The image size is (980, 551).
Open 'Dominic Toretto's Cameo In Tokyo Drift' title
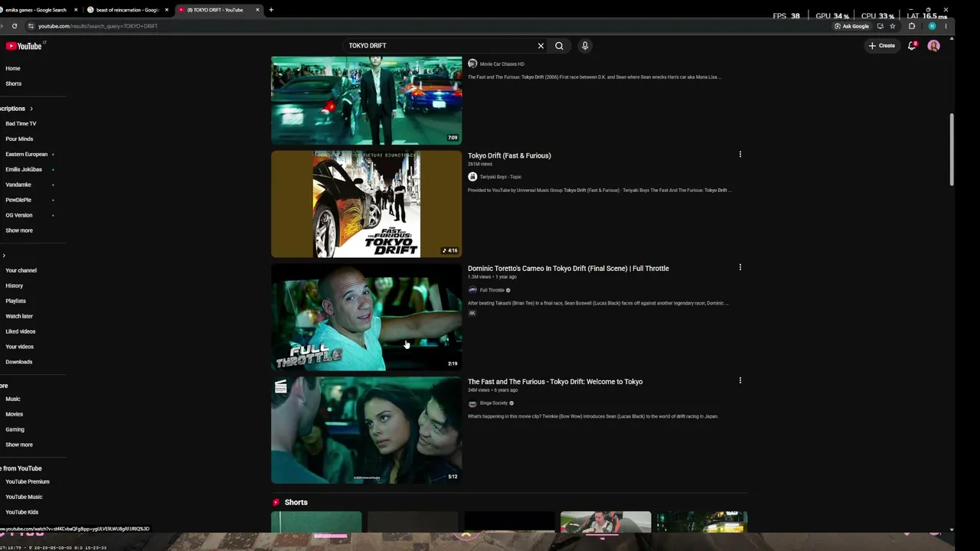click(x=568, y=269)
